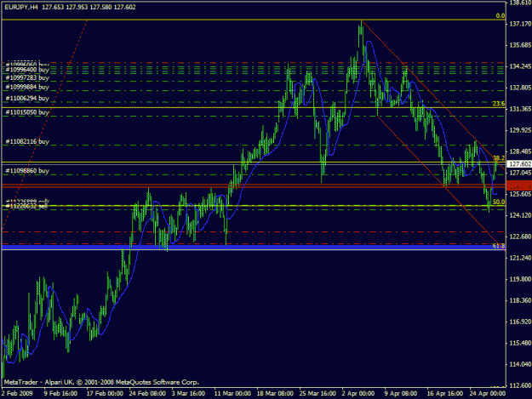532x399 pixels.
Task: Select the #11006294 buy order label
Action: (x=27, y=99)
